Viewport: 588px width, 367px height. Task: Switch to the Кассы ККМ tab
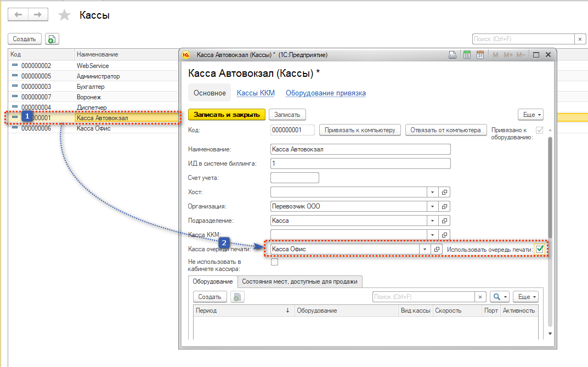(256, 93)
